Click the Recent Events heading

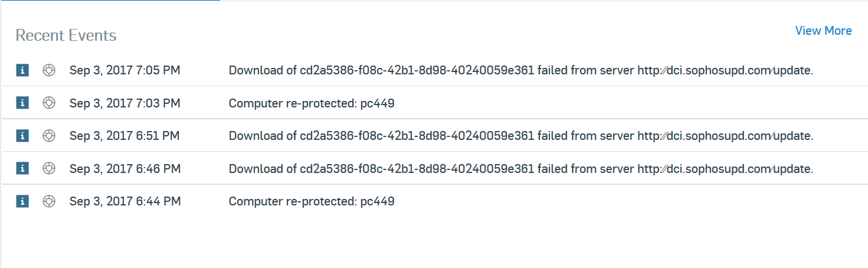click(x=66, y=35)
